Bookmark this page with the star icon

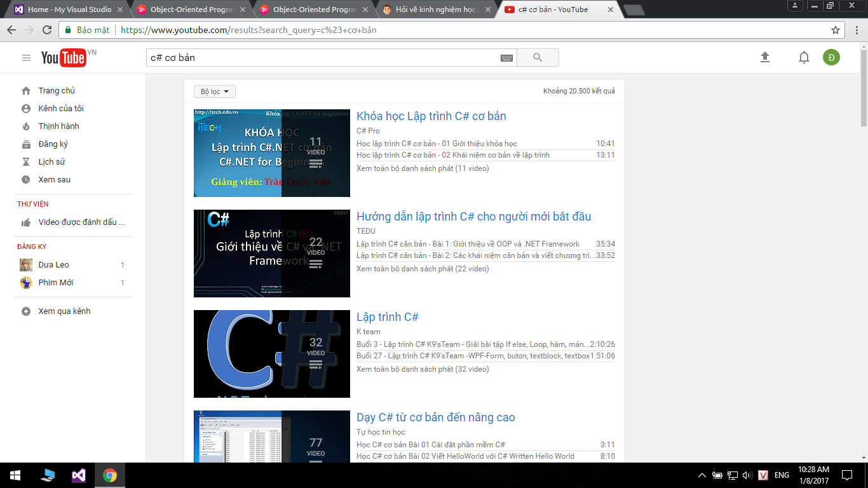point(836,30)
